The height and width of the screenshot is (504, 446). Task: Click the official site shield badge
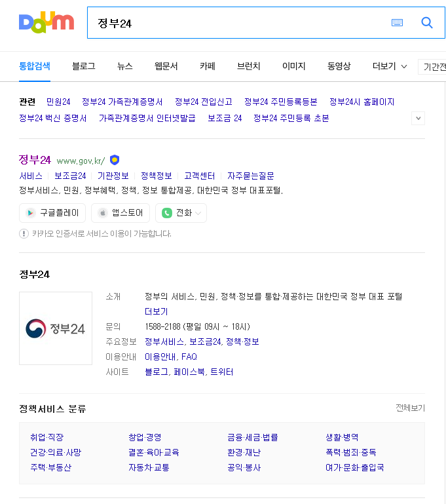click(x=115, y=160)
